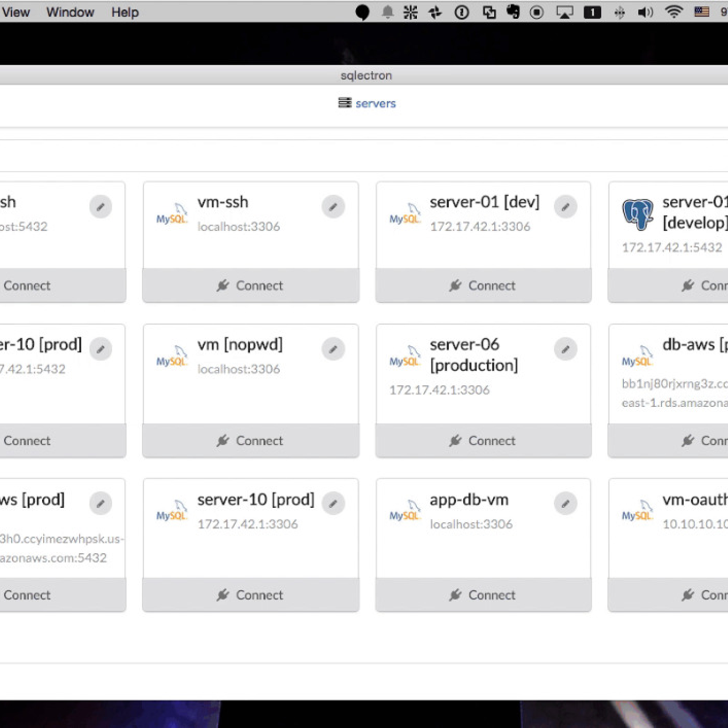728x728 pixels.
Task: Open the View menu
Action: 15,12
